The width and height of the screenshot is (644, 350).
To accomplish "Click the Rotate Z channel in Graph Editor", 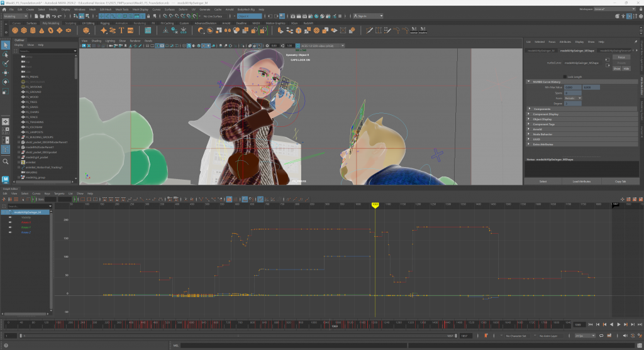I will coord(26,232).
